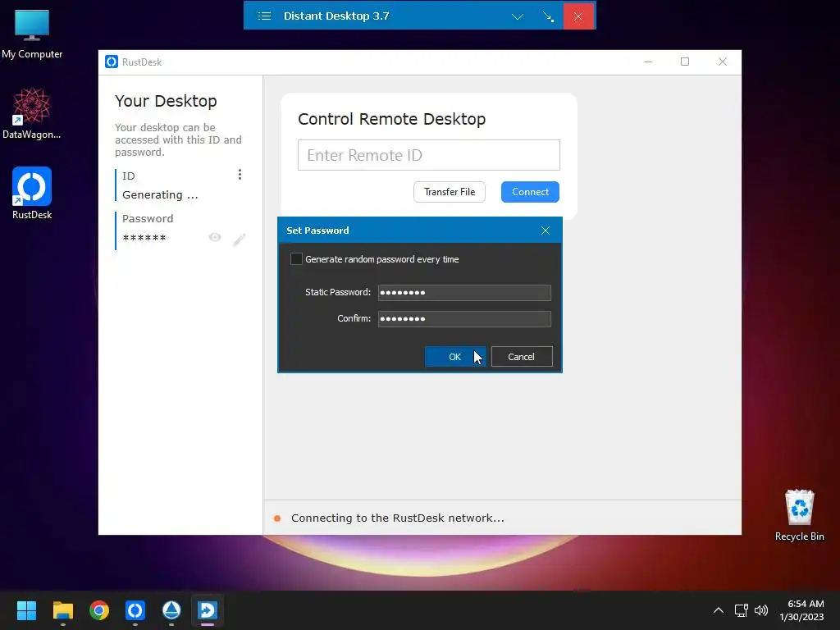
Task: Switch to RustDesk in the taskbar
Action: [135, 610]
